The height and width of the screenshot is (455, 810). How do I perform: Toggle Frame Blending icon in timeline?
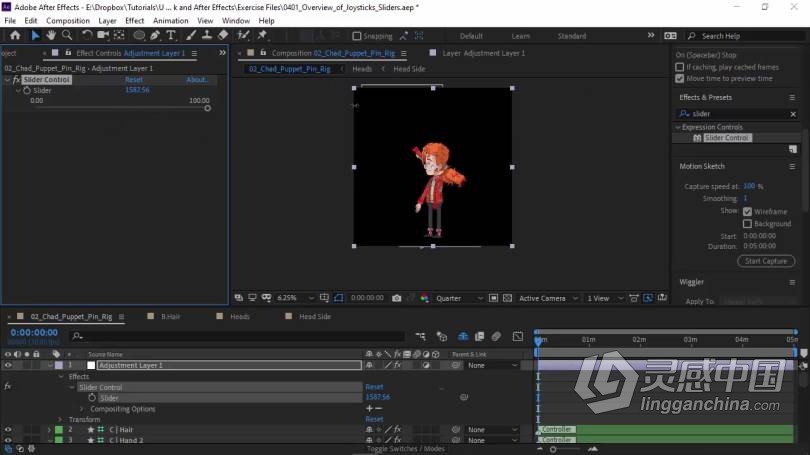point(479,336)
